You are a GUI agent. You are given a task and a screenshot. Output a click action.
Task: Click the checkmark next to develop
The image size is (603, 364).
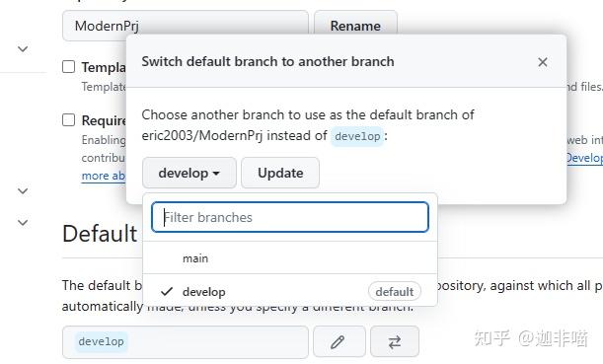pos(167,292)
